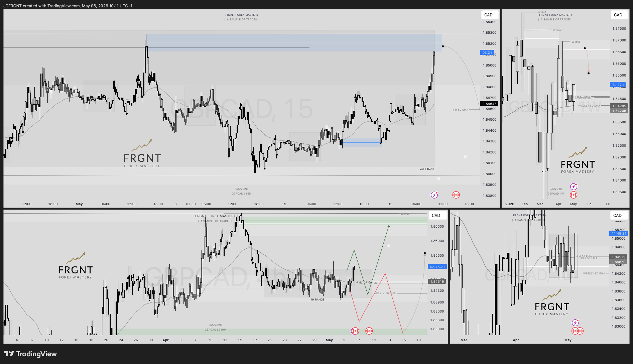Select the 1.84619 price label on the 240M chart

click(437, 281)
